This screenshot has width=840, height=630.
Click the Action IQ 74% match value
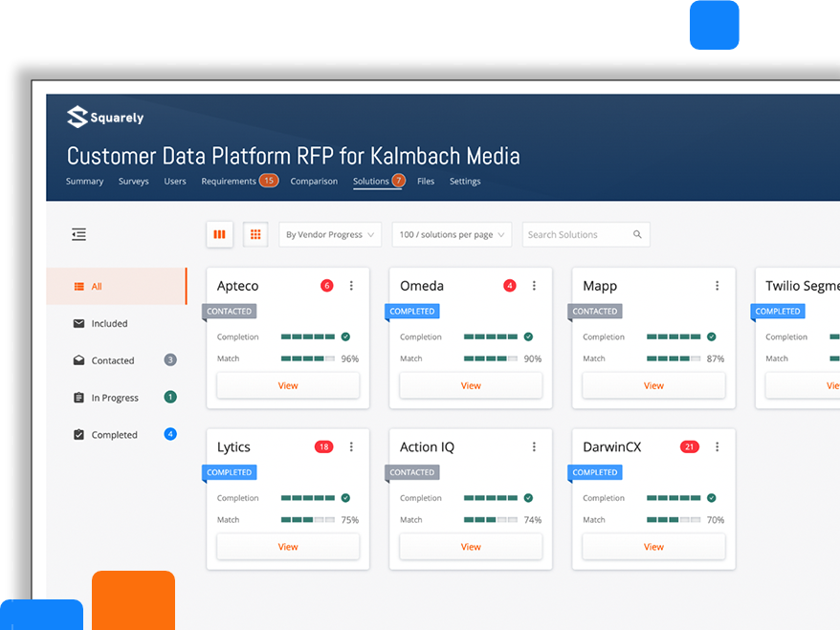click(533, 520)
